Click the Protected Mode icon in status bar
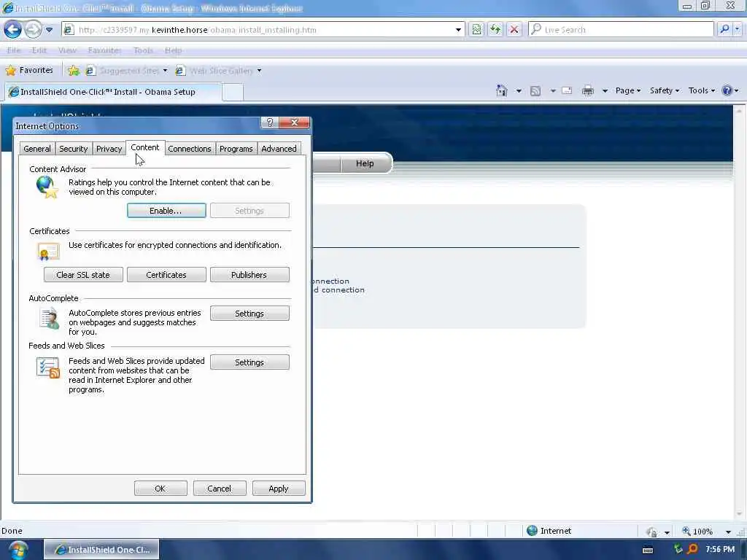 [651, 532]
